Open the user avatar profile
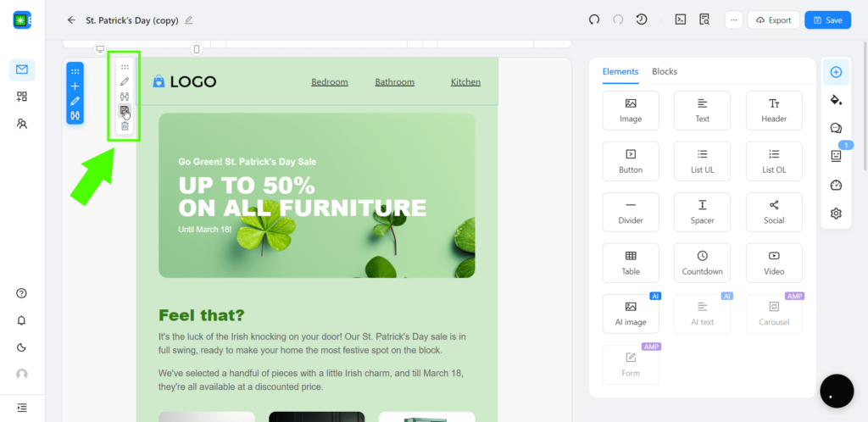868x422 pixels. tap(22, 375)
